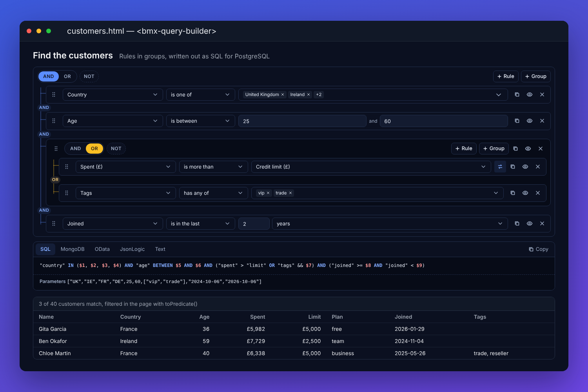Viewport: 588px width, 392px height.
Task: Grab the Country rule drag handle
Action: (x=54, y=94)
